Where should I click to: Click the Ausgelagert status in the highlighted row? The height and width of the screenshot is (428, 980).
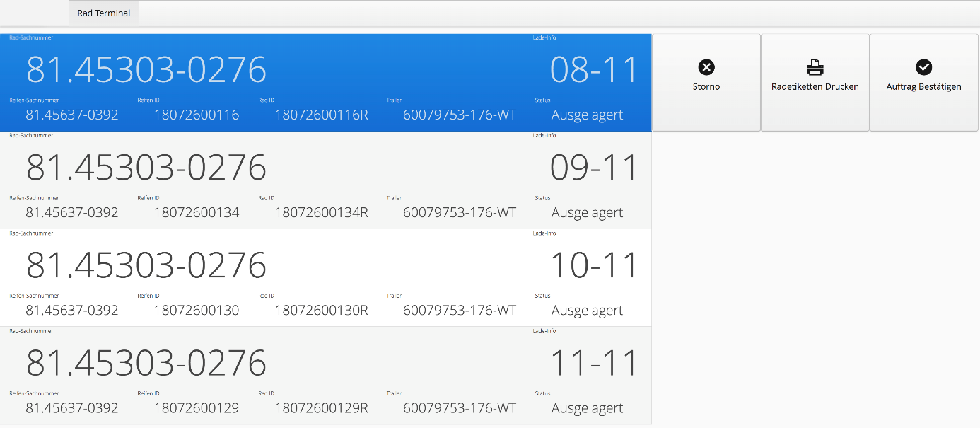click(x=587, y=115)
